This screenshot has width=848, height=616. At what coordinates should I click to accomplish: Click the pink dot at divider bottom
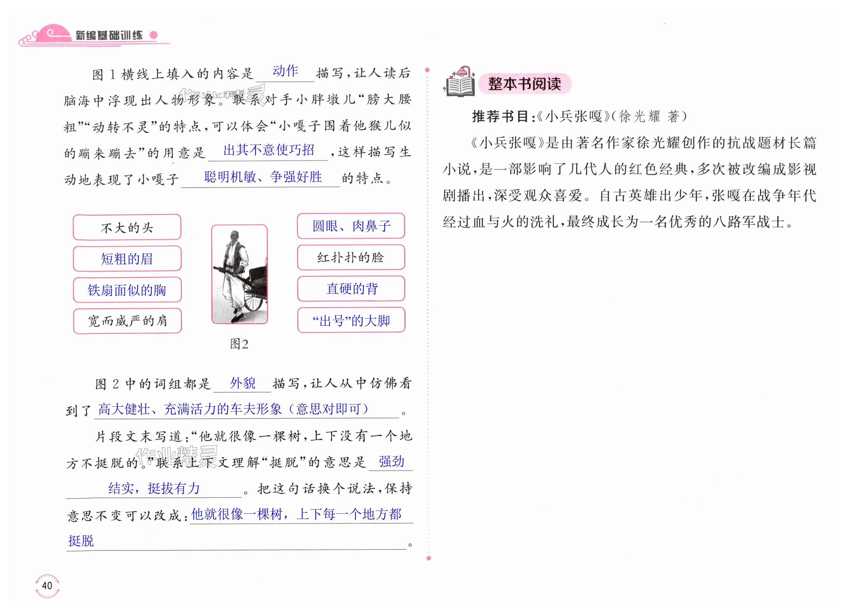[x=429, y=558]
